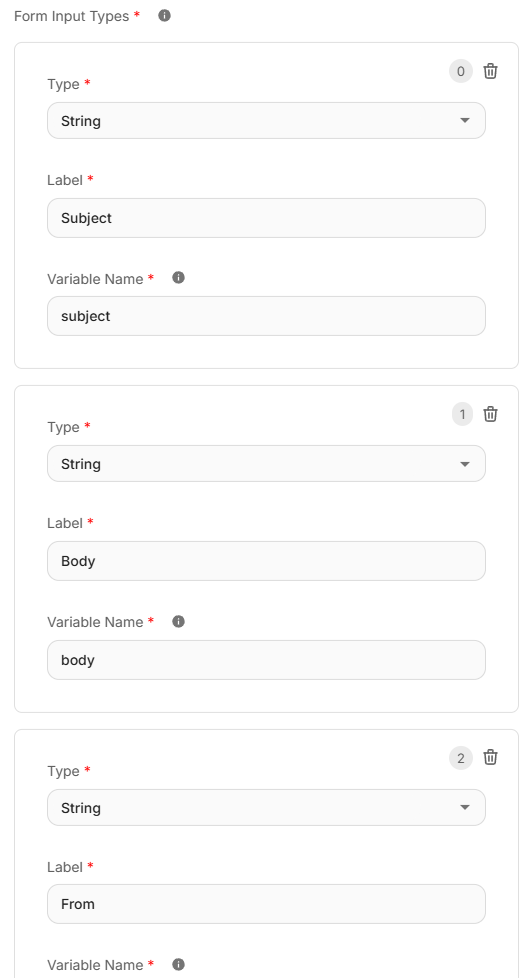This screenshot has height=978, width=531.
Task: Click the index badge 1
Action: coord(462,414)
